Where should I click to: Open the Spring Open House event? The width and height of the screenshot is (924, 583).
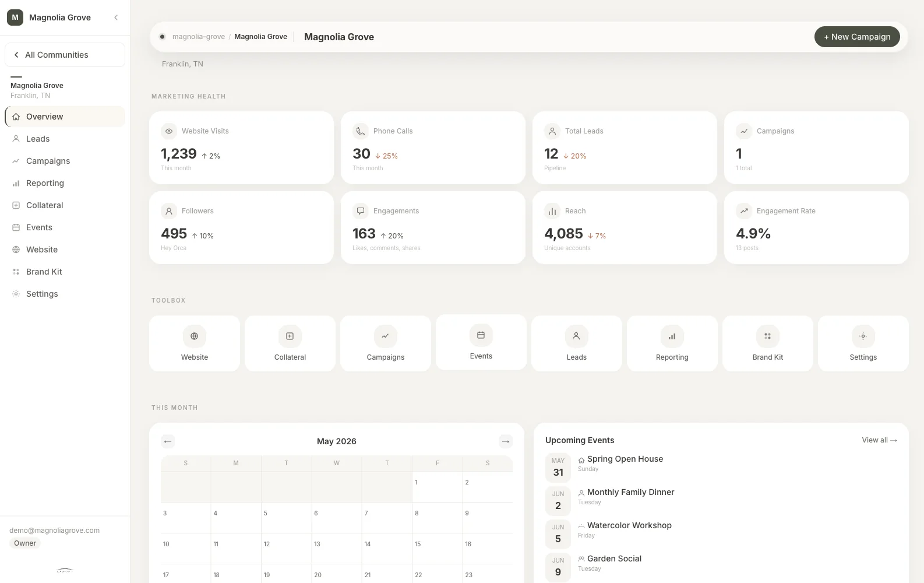tap(625, 459)
